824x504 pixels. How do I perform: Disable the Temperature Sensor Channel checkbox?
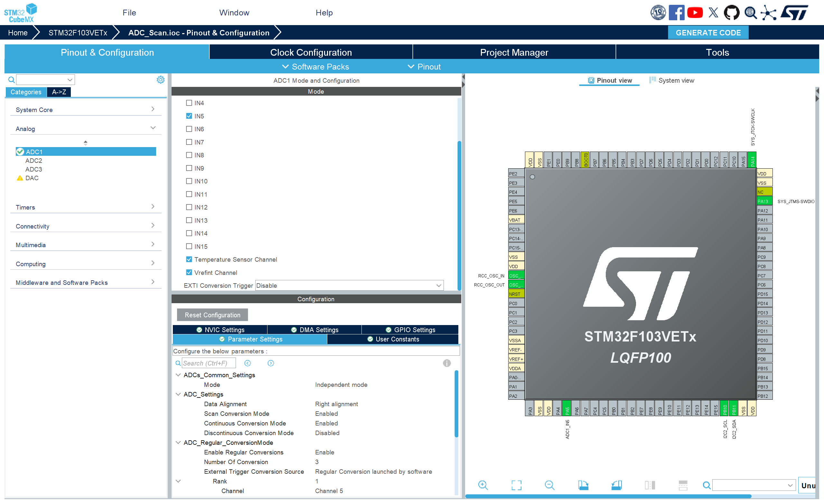click(x=189, y=259)
